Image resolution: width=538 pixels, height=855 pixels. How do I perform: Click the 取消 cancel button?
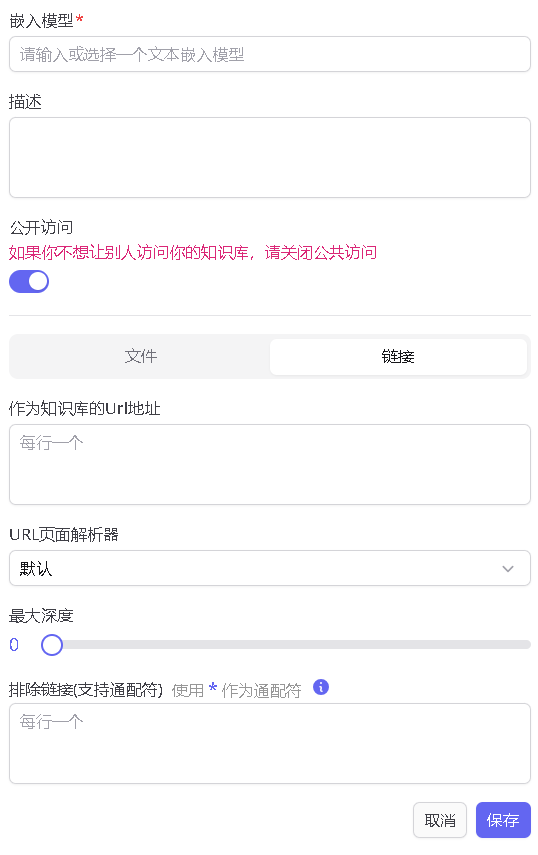coord(439,820)
